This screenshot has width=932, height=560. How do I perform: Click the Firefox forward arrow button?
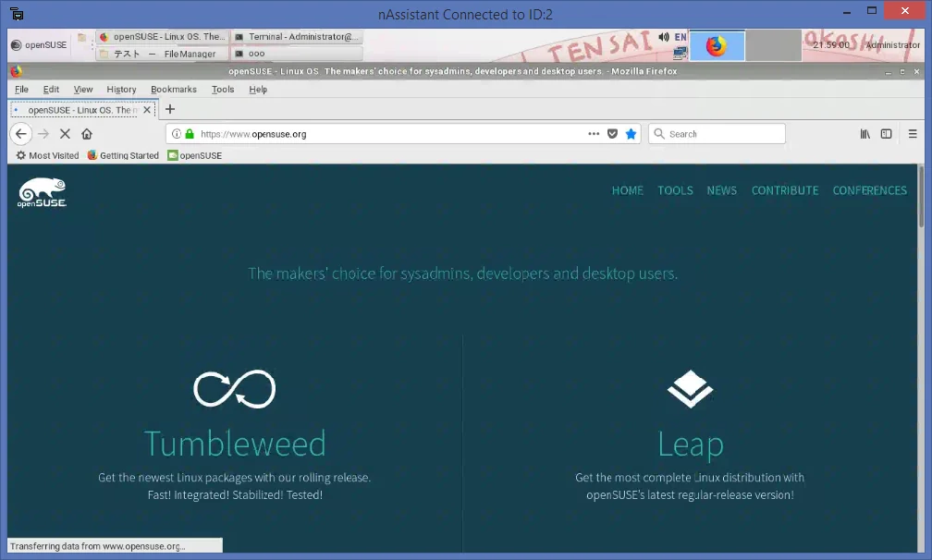click(43, 134)
